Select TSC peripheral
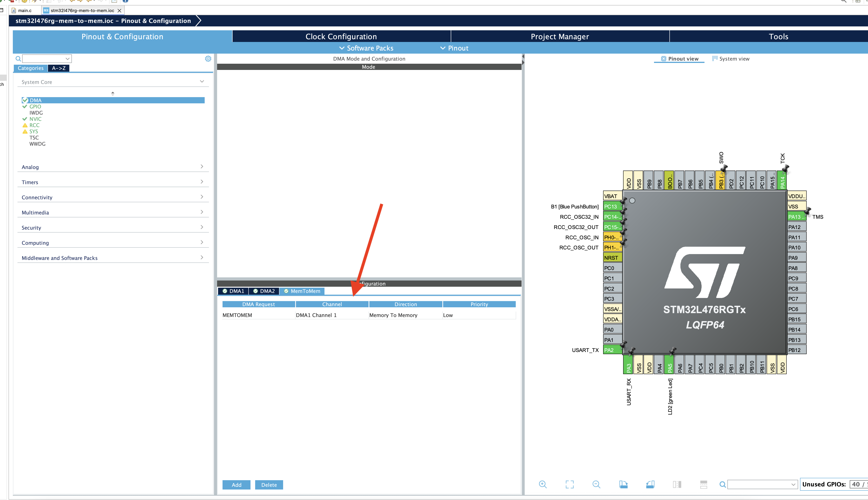The width and height of the screenshot is (868, 500). (34, 137)
